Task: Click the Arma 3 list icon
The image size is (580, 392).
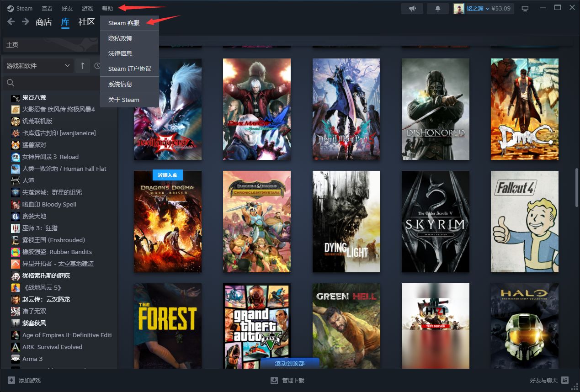Action: coord(15,359)
